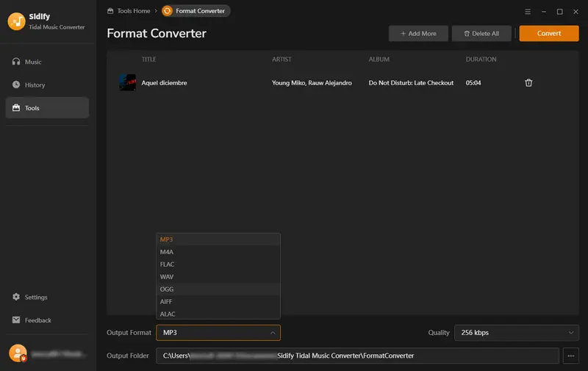588x371 pixels.
Task: Choose M4A in the format list
Action: [218, 252]
